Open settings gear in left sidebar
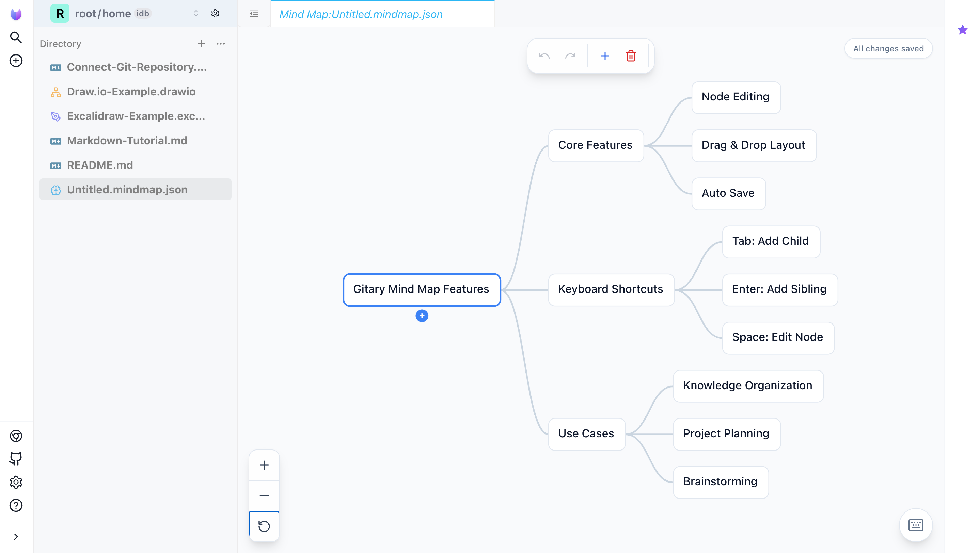This screenshot has height=553, width=980. click(16, 482)
